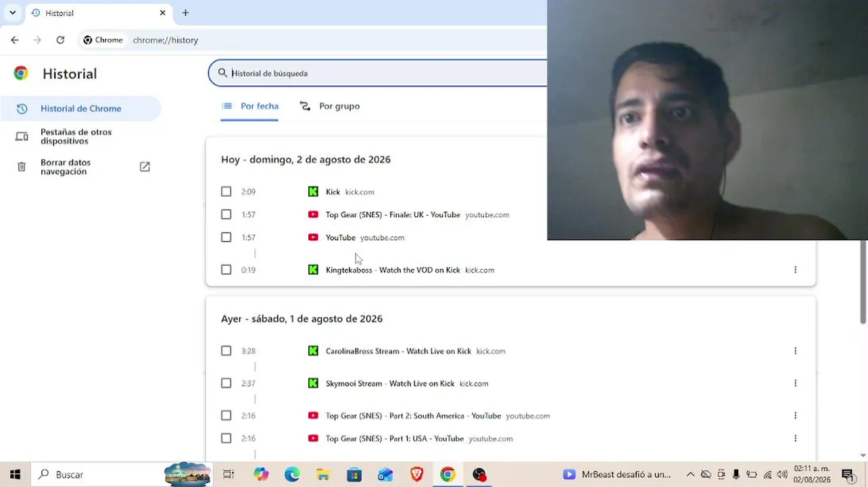
Task: Click the microphone tray icon
Action: 736,475
